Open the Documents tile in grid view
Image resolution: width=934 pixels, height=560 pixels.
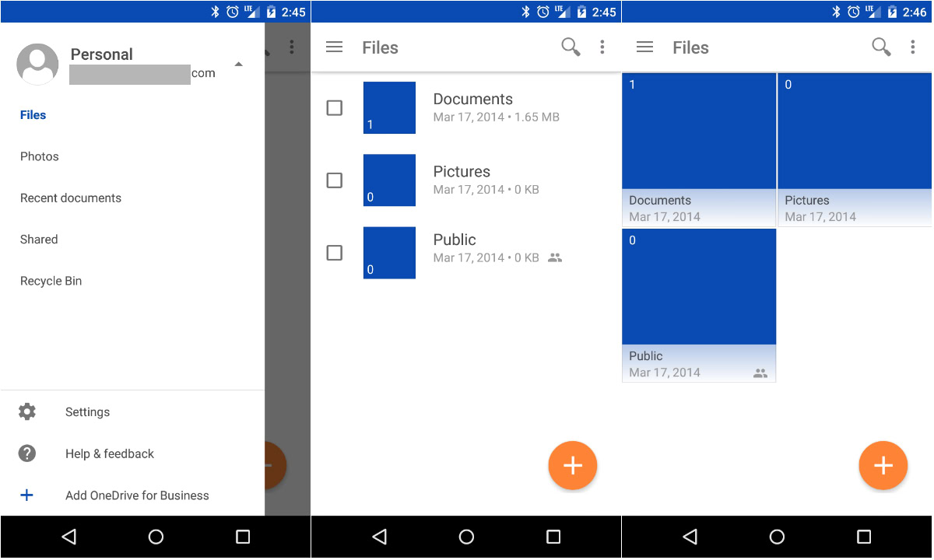[x=699, y=149]
